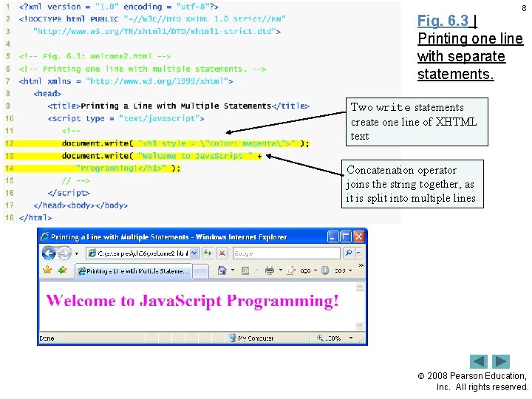Screen dimensions: 532x399
Task: Maximize the Internet Explorer window
Action: [x=346, y=236]
